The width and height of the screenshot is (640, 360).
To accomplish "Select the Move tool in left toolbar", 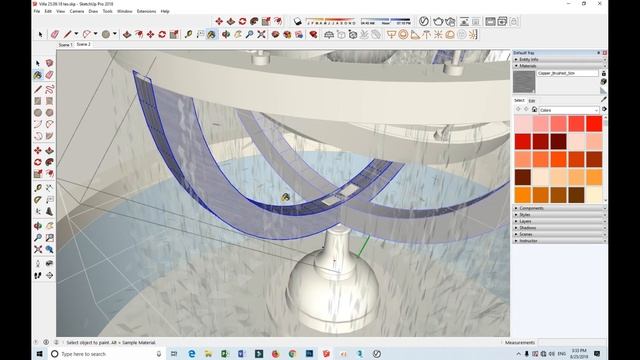I will coord(38,150).
